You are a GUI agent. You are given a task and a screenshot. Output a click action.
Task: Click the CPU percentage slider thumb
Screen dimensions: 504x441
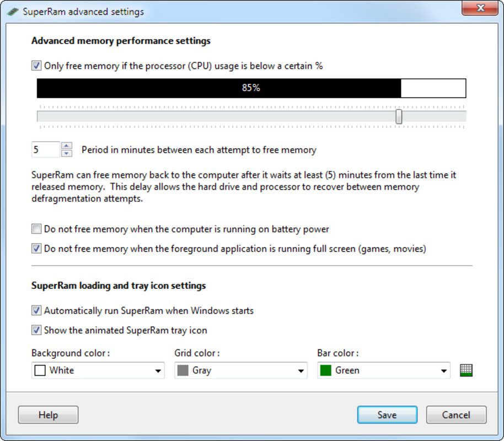399,116
